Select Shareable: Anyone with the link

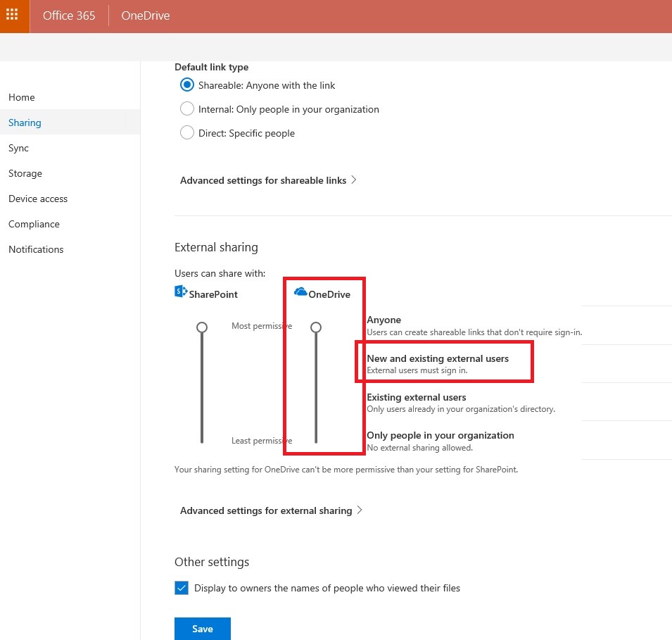[x=187, y=85]
